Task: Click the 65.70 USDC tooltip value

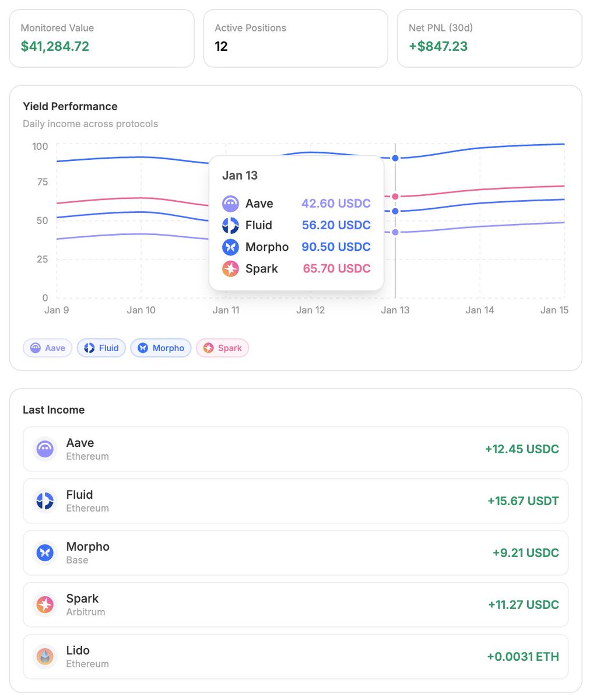Action: click(x=336, y=269)
